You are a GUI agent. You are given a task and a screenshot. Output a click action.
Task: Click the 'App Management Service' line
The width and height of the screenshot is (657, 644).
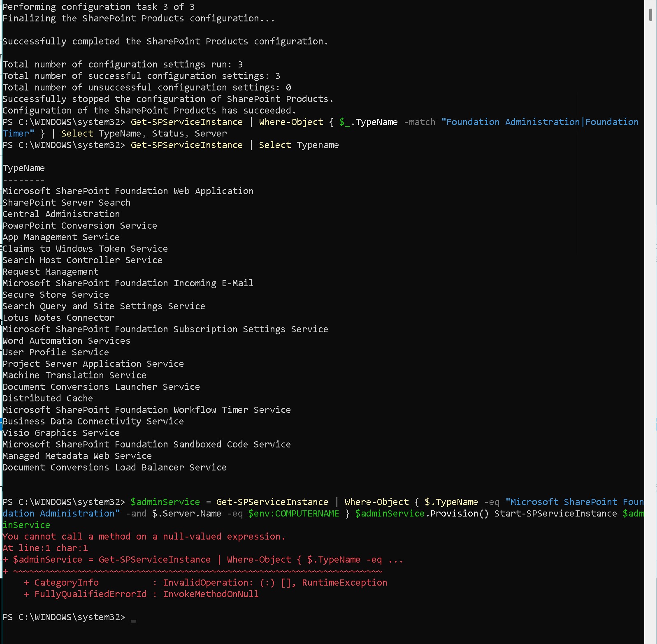61,237
